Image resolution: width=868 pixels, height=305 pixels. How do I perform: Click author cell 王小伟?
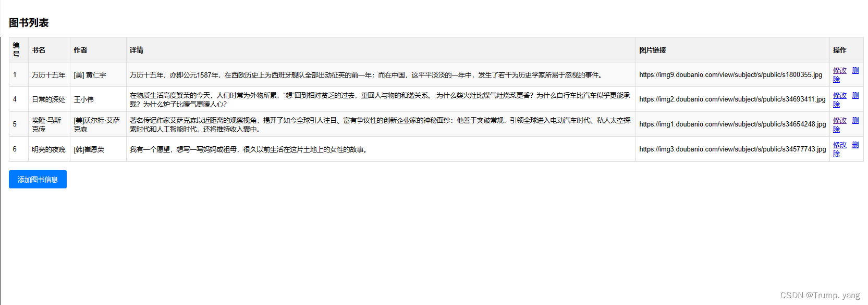[x=98, y=99]
